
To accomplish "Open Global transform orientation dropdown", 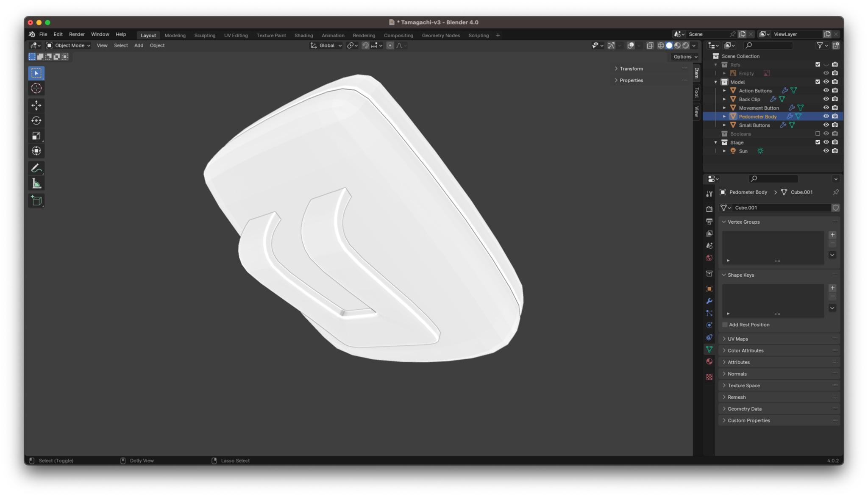I will coord(326,45).
